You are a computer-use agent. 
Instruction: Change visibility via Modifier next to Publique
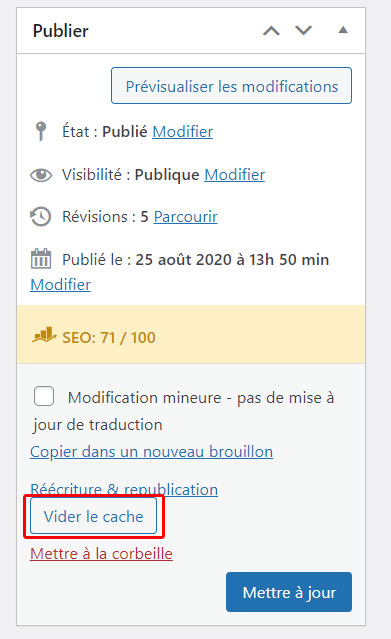coord(234,175)
